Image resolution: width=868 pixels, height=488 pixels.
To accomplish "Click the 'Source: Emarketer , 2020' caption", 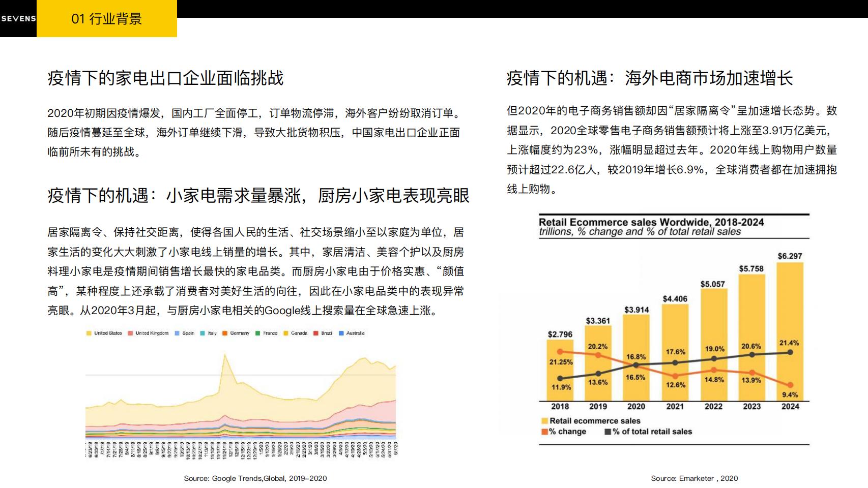I will pyautogui.click(x=695, y=478).
